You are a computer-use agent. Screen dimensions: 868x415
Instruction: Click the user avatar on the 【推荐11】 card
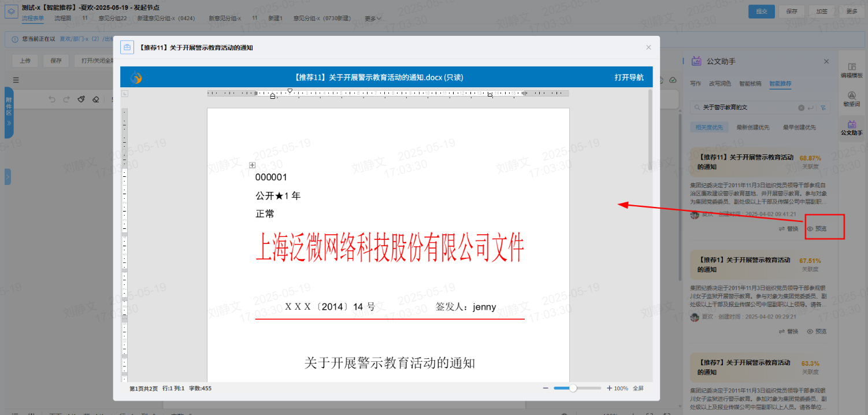pyautogui.click(x=695, y=214)
